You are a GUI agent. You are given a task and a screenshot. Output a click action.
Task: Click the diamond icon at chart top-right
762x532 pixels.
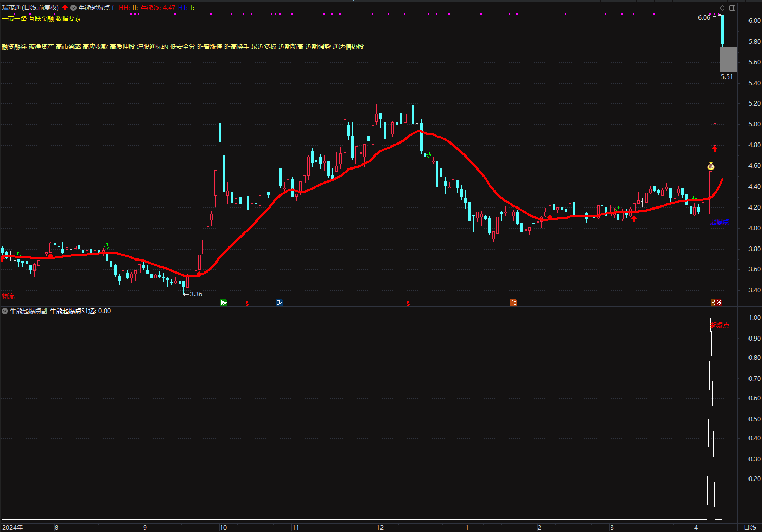(x=722, y=8)
